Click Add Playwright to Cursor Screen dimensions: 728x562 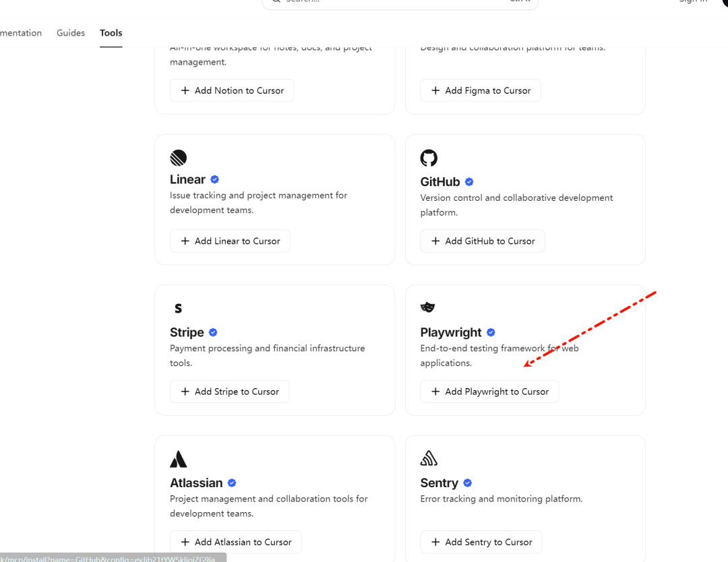coord(489,392)
